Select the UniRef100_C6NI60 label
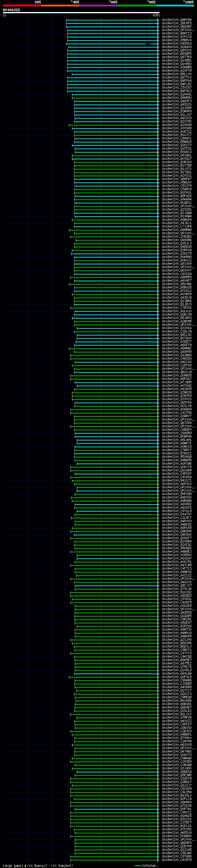Viewport: 197px width, 868px height. click(x=177, y=728)
